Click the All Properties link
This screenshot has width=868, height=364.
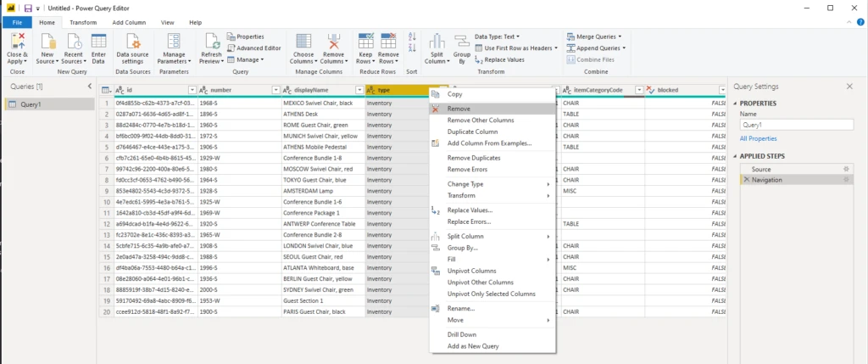point(758,138)
